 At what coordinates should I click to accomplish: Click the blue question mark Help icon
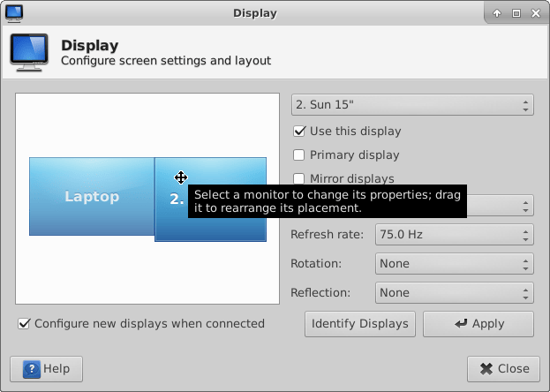click(31, 369)
